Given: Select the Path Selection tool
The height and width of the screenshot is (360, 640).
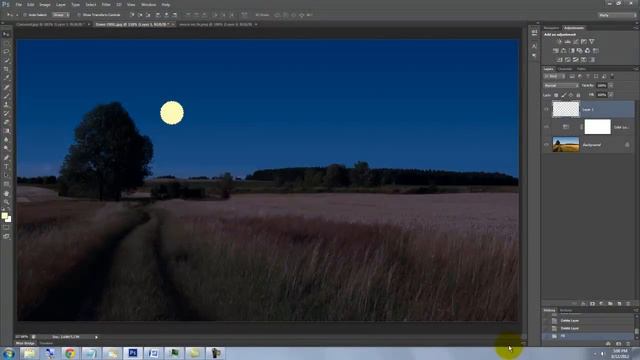Looking at the screenshot, I should [x=6, y=175].
